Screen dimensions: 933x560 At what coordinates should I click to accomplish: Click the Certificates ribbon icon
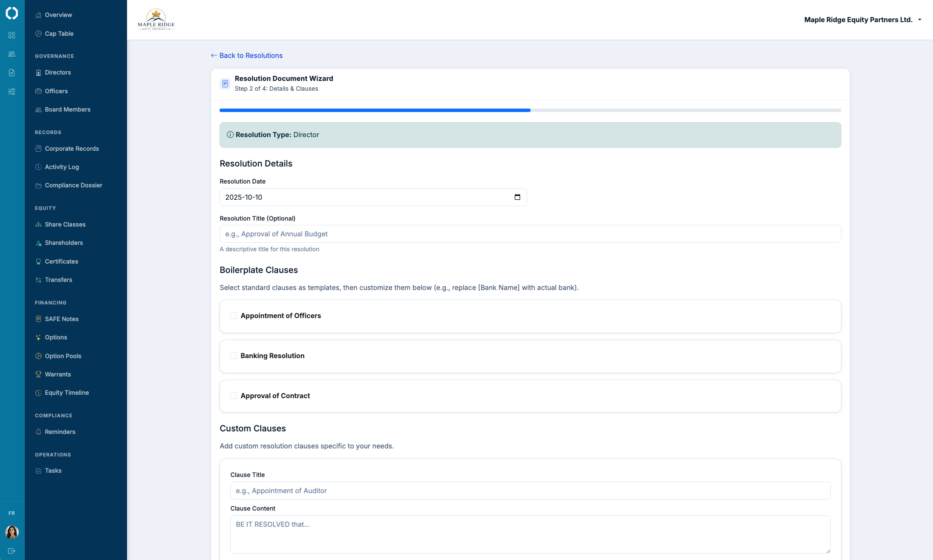coord(38,261)
